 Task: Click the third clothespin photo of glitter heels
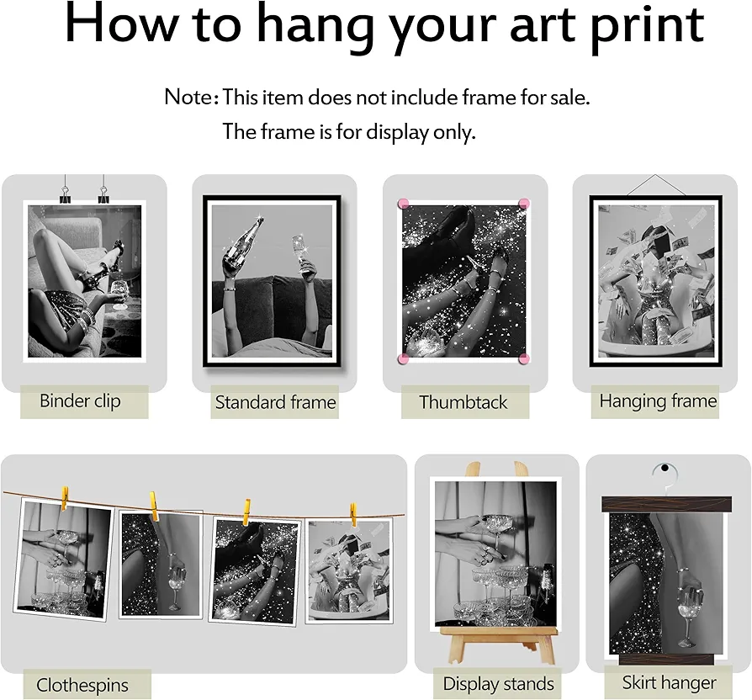[256, 572]
